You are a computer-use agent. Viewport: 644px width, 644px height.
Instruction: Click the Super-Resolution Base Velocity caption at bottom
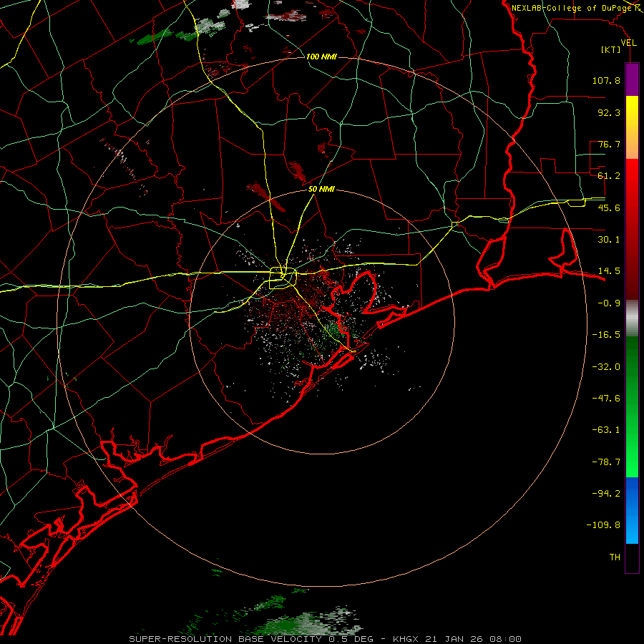coord(326,639)
